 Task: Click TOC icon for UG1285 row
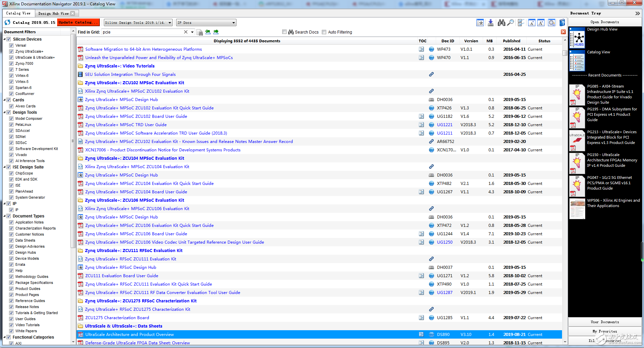click(x=421, y=318)
